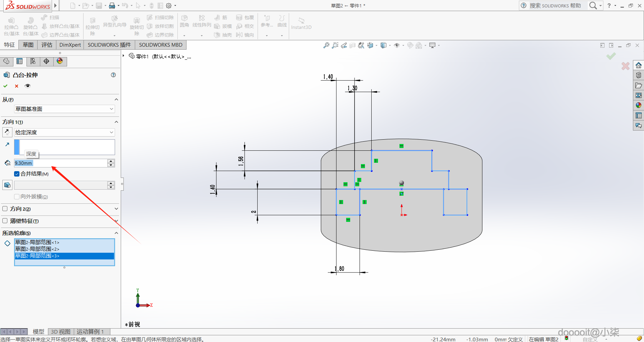Switch to the FeatureManager design tree icon
The width and height of the screenshot is (644, 342).
6,61
